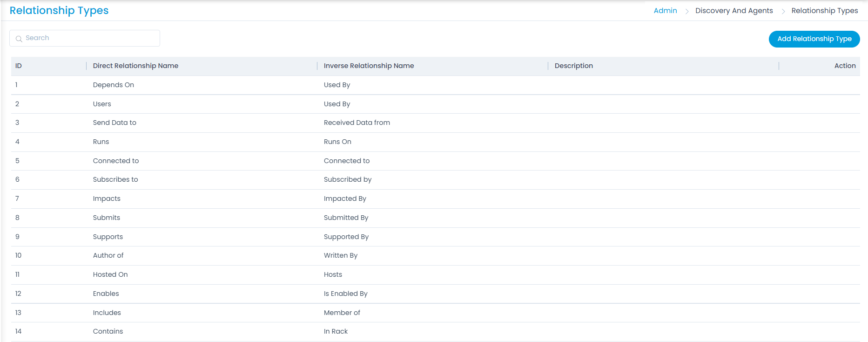Click the Description column header
The width and height of the screenshot is (868, 342).
[x=573, y=66]
